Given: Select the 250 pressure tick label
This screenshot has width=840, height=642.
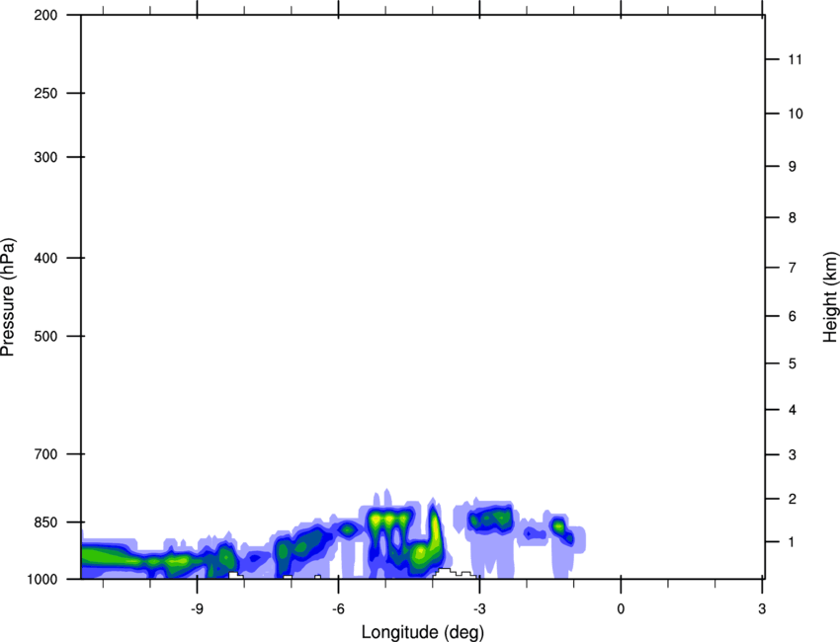Looking at the screenshot, I should [46, 94].
